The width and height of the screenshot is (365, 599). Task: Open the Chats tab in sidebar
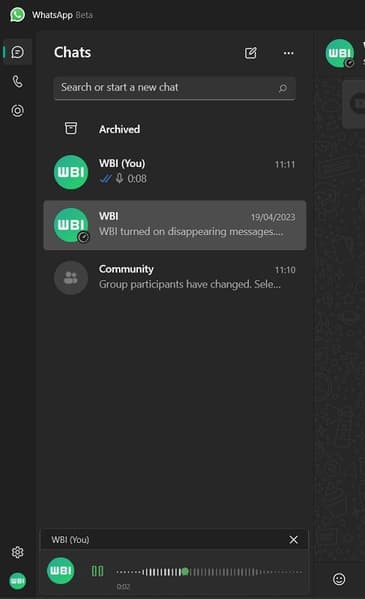18,52
